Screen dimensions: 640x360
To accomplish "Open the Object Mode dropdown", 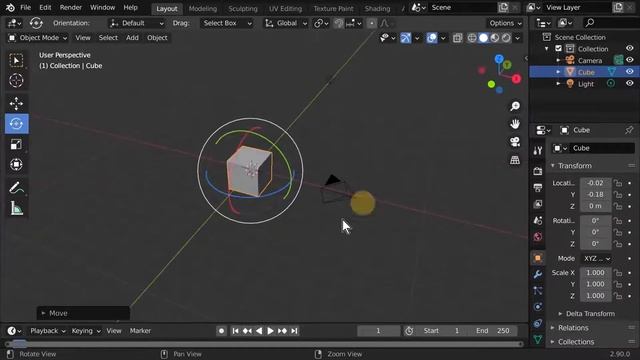I will coord(38,38).
